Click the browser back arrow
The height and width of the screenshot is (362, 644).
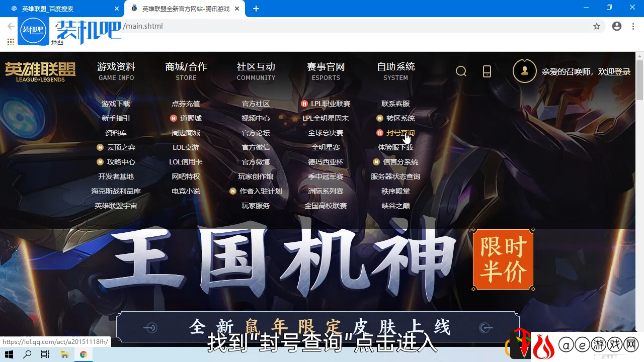11,26
